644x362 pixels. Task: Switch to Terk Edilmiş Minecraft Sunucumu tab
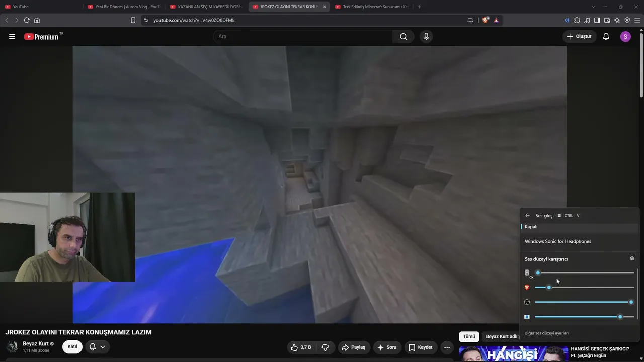pos(371,7)
